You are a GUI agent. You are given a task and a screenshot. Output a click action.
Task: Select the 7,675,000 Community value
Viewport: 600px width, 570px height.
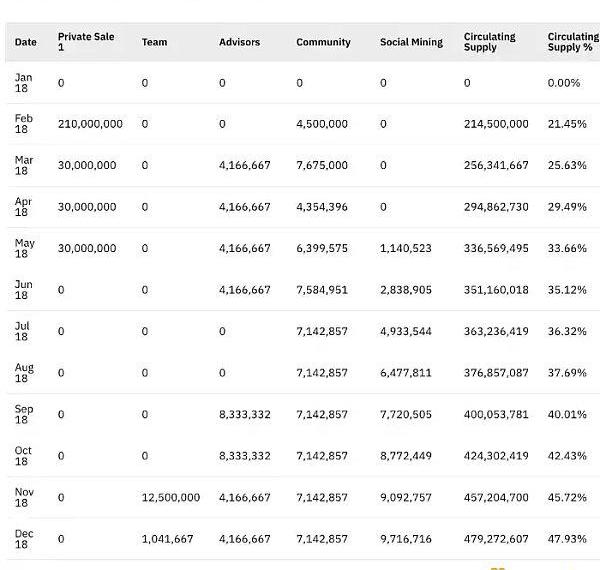322,166
